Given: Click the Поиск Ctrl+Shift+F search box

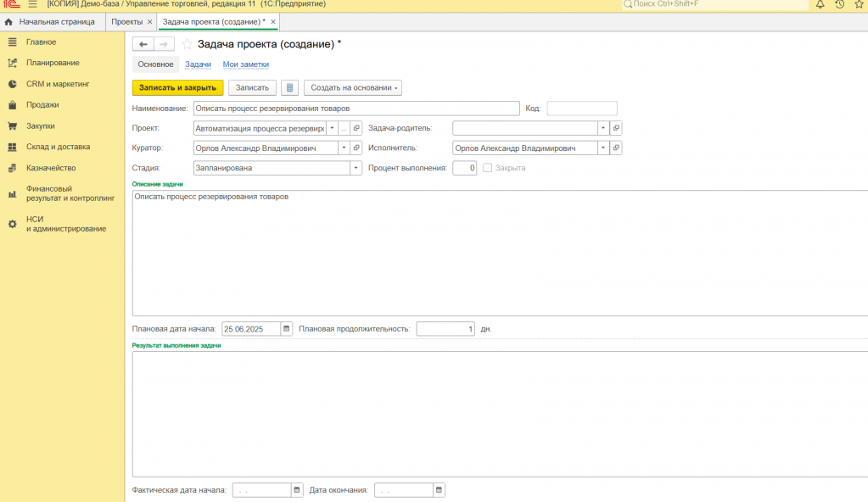Looking at the screenshot, I should click(715, 4).
